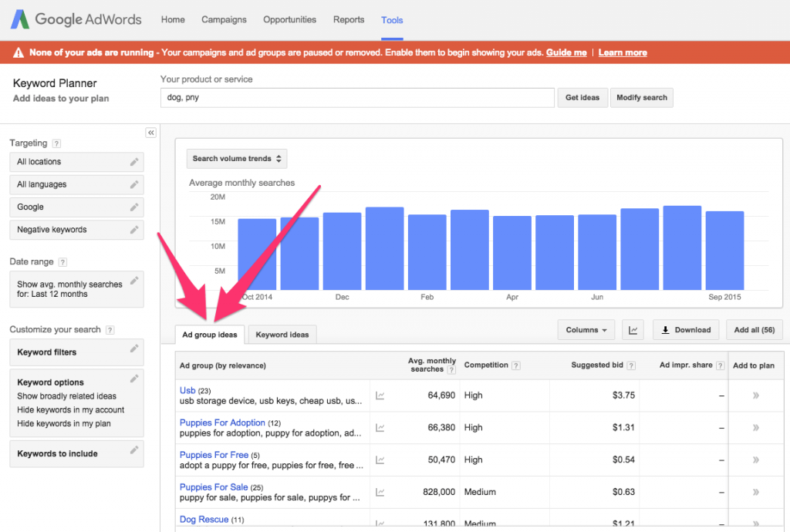Viewport: 790px width, 532px height.
Task: Click Hide keywords in my account text
Action: tap(70, 410)
